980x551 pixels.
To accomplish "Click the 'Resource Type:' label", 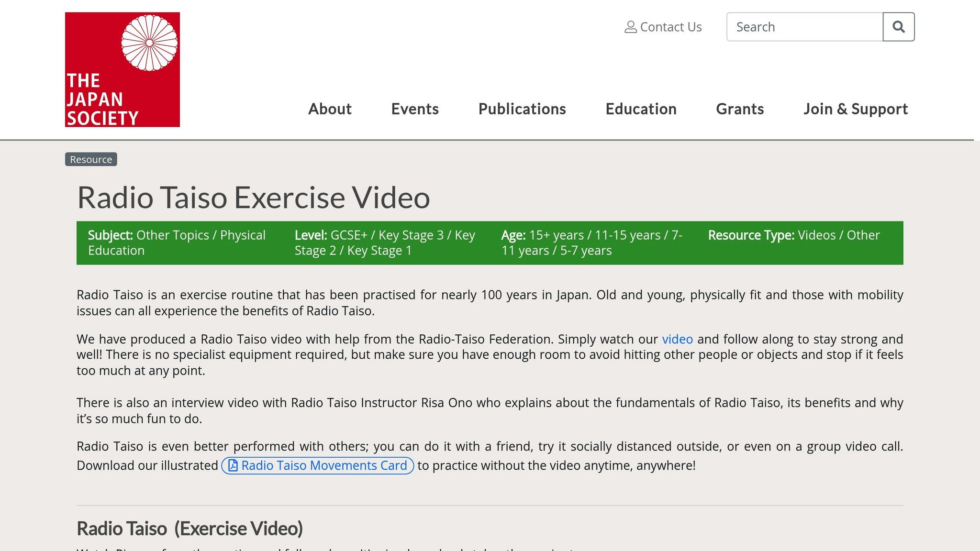I will (x=751, y=235).
